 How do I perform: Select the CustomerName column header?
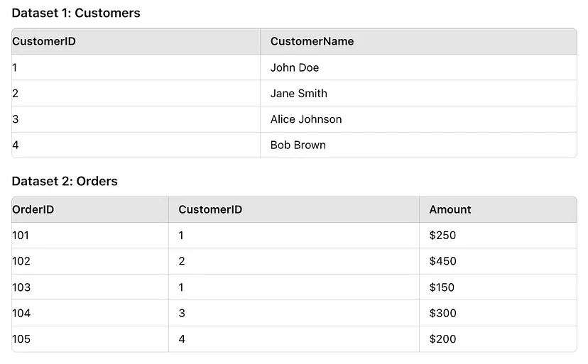[312, 41]
